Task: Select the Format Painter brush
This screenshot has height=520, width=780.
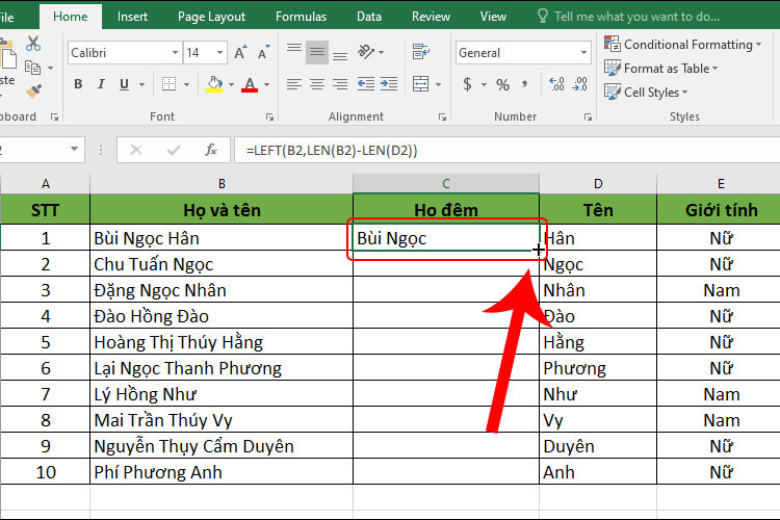Action: [x=34, y=91]
